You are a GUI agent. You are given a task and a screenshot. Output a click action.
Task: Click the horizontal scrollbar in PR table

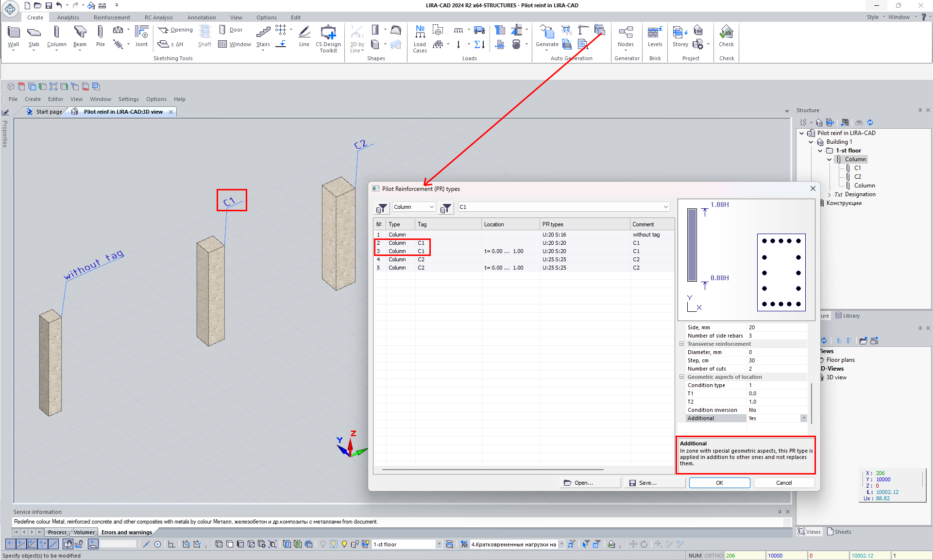point(492,470)
